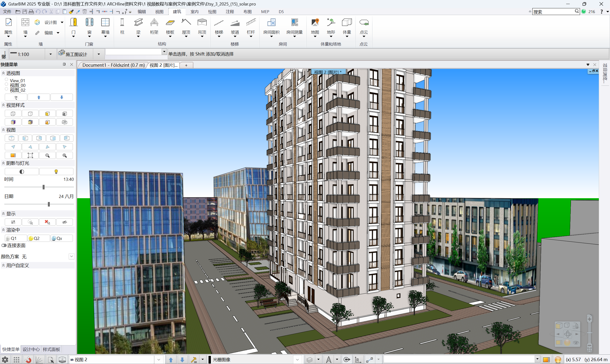Toggle the 连接表面 switch
This screenshot has height=364, width=610.
4,246
